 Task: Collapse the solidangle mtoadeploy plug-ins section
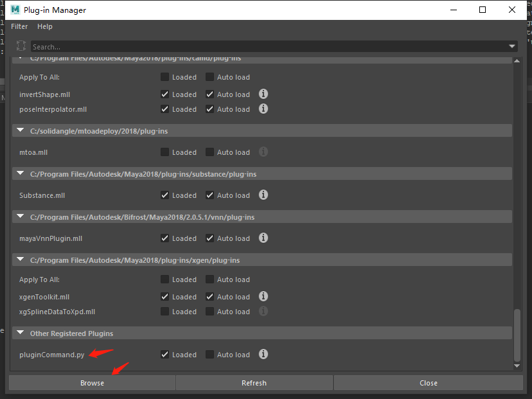coord(21,130)
